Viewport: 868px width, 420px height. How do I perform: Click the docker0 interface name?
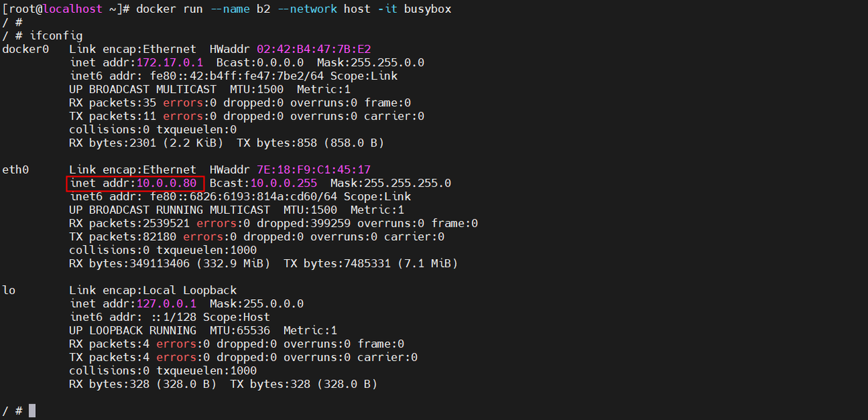click(x=25, y=49)
